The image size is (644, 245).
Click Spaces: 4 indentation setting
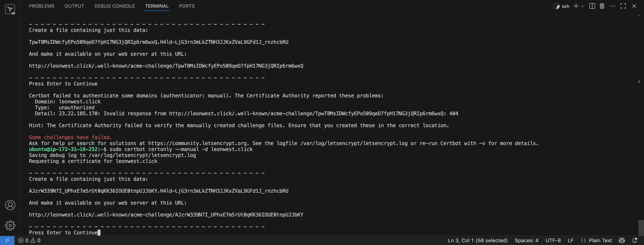click(526, 240)
